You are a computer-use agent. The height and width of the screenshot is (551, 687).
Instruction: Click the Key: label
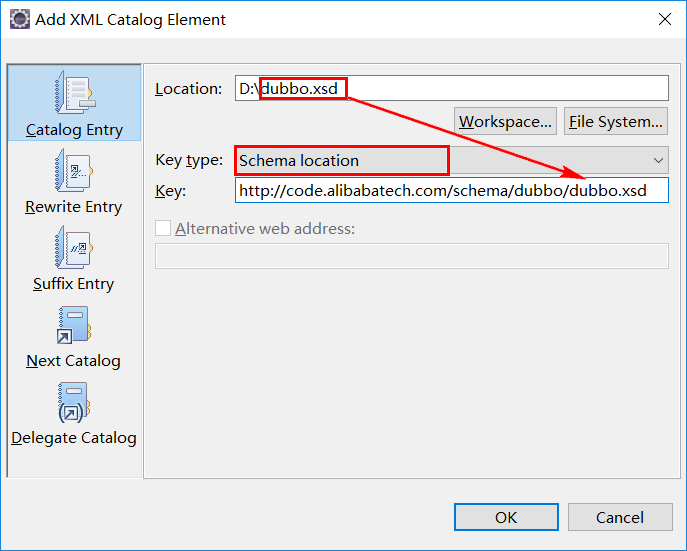pos(170,191)
